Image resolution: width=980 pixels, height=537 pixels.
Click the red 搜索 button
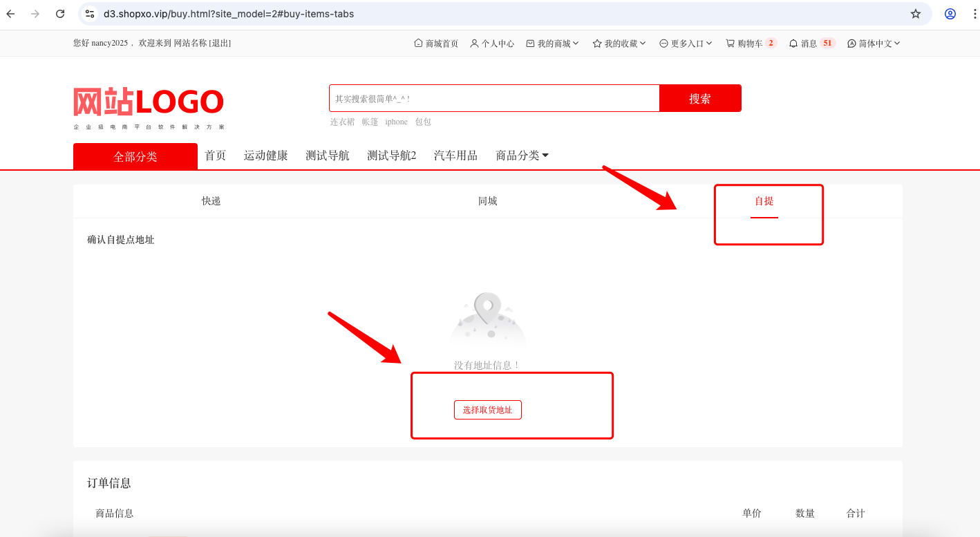(700, 98)
